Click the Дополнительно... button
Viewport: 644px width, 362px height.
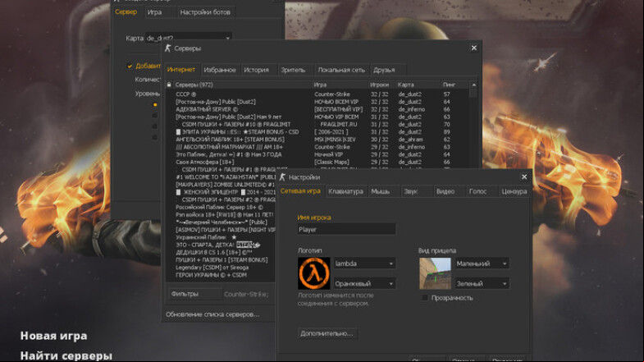point(327,333)
